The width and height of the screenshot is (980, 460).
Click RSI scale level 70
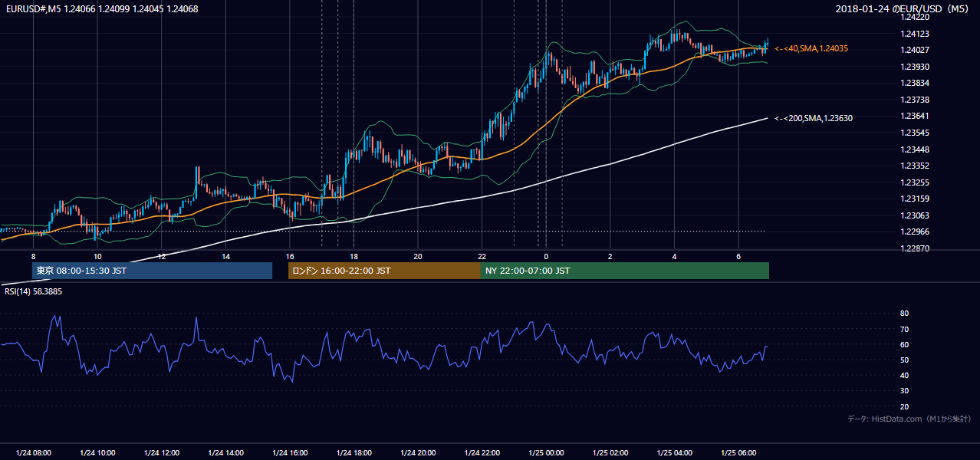tap(904, 329)
